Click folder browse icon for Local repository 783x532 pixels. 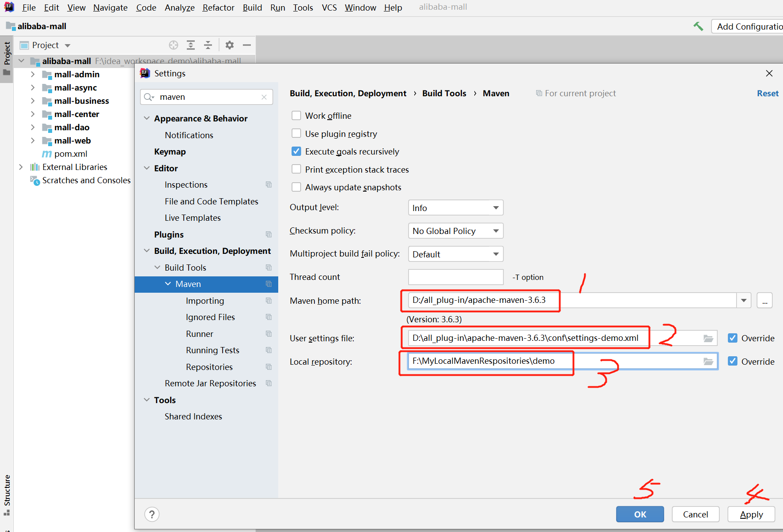(x=708, y=362)
